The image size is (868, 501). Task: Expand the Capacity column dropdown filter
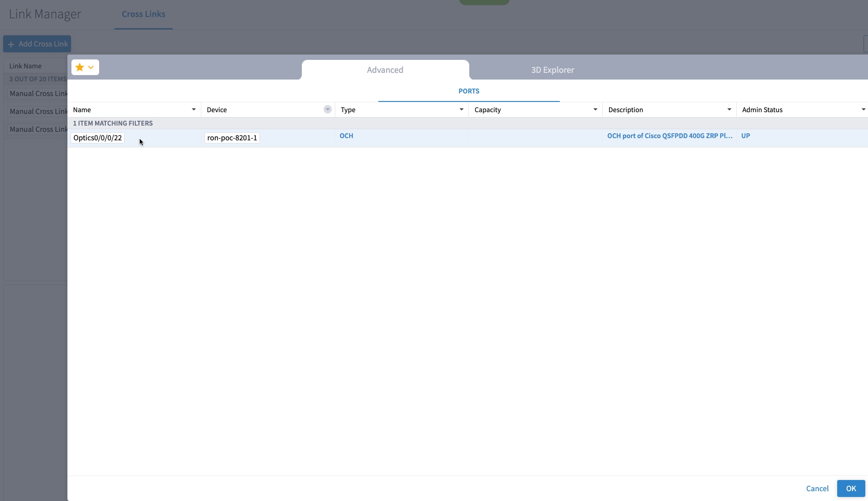pos(596,110)
